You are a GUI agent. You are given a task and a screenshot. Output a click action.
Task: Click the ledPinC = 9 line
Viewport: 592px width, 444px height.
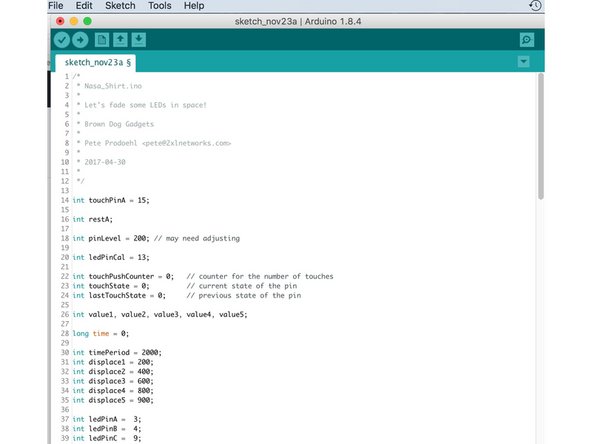(107, 438)
